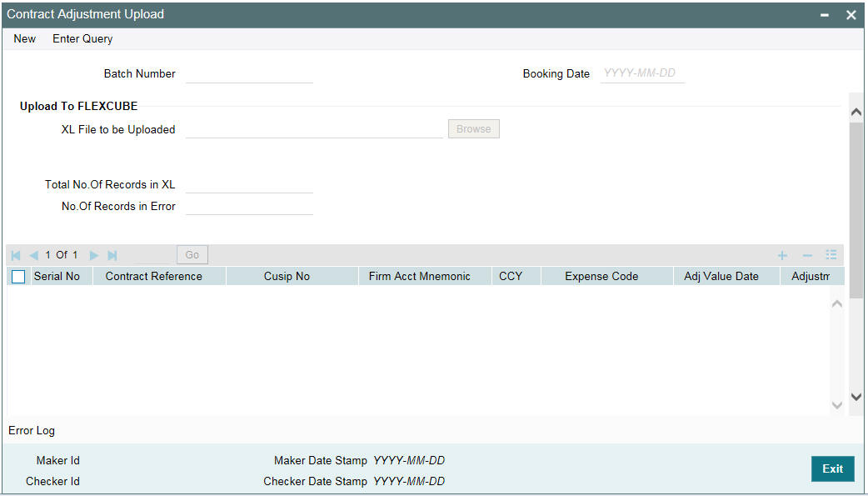Go to previous grid page
Viewport: 868px width, 496px height.
point(34,255)
